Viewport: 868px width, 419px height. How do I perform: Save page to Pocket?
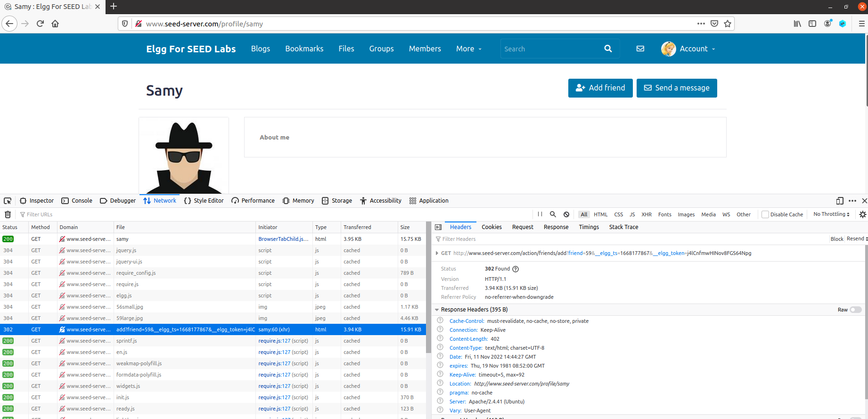[714, 24]
